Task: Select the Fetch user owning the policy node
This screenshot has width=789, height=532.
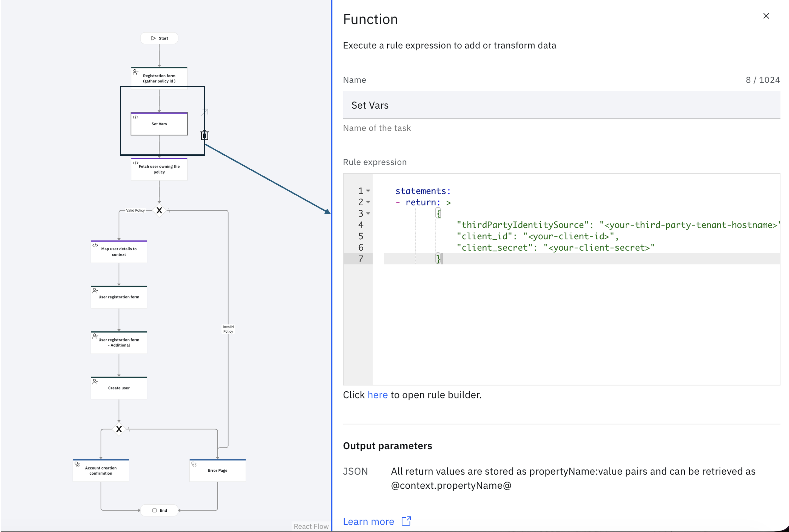Action: pyautogui.click(x=159, y=169)
